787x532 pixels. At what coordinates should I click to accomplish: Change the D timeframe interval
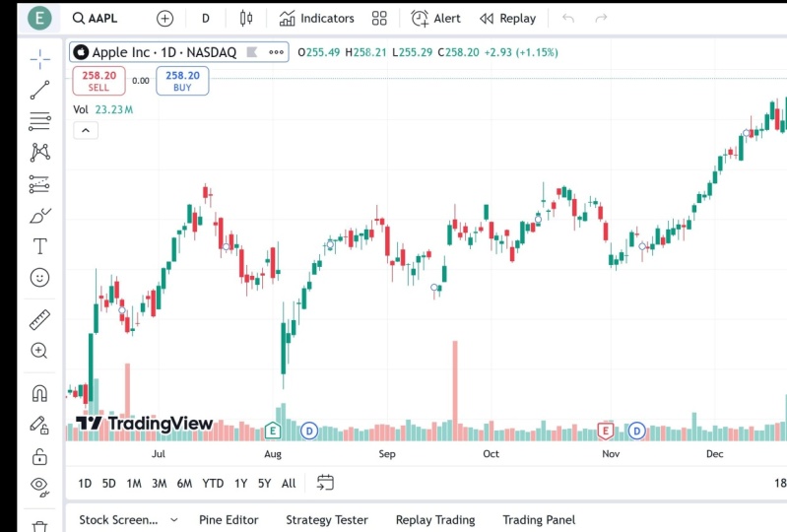205,19
